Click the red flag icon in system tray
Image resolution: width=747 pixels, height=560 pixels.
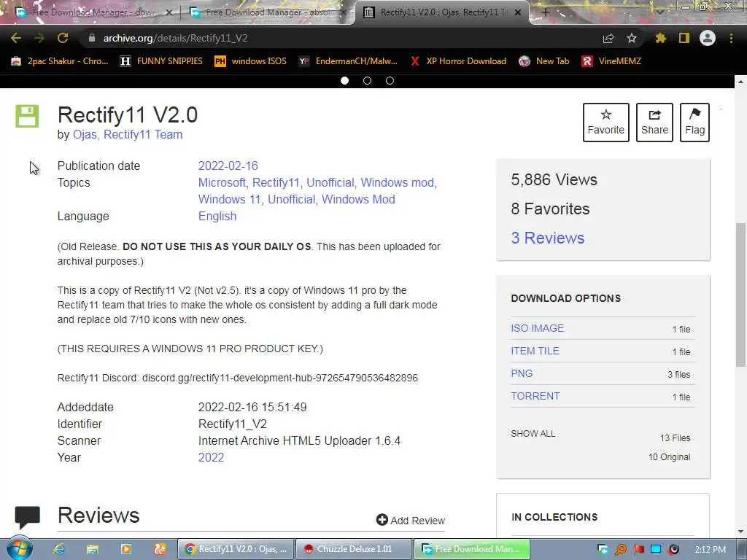[x=639, y=550]
